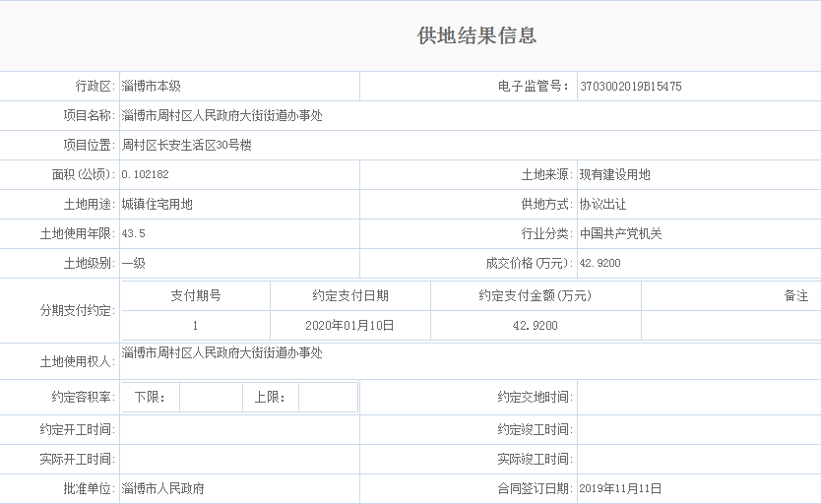Click the 成交价格 value in the price row

600,264
